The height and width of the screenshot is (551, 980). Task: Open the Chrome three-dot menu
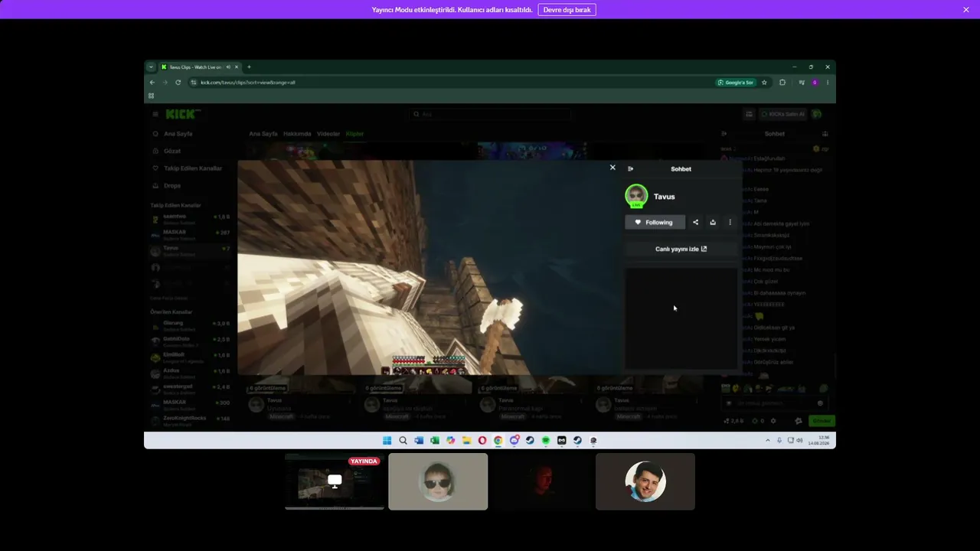click(x=827, y=83)
